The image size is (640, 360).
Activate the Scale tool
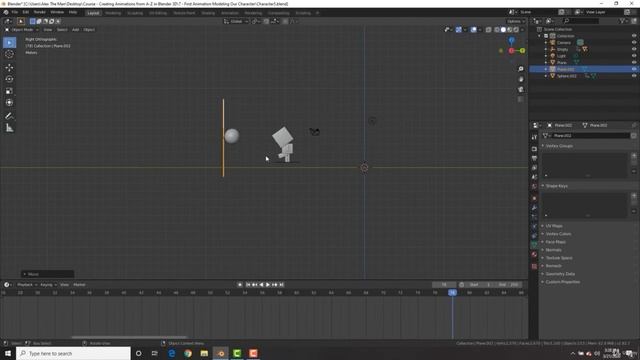(x=9, y=91)
